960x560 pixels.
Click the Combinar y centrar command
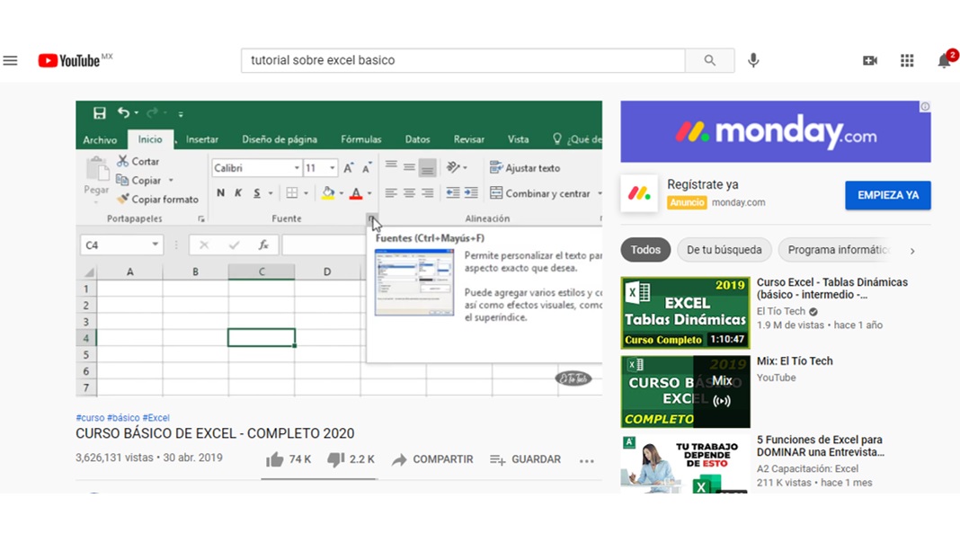540,192
